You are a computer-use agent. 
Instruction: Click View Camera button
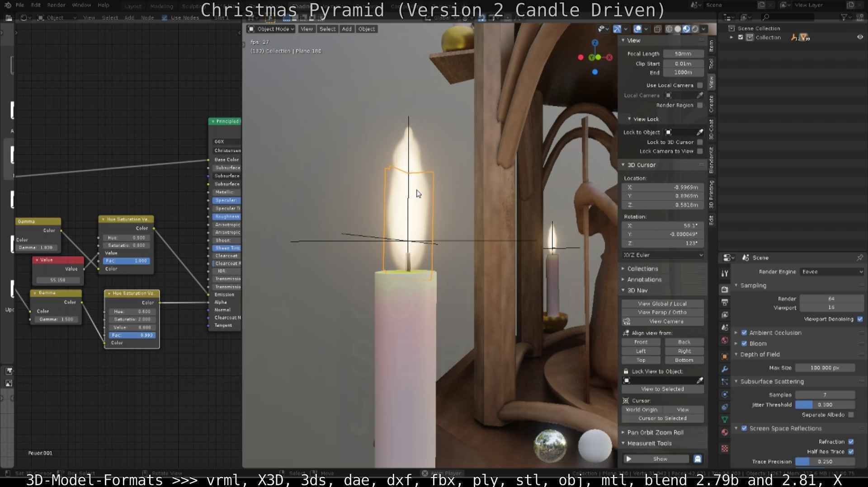tap(662, 321)
